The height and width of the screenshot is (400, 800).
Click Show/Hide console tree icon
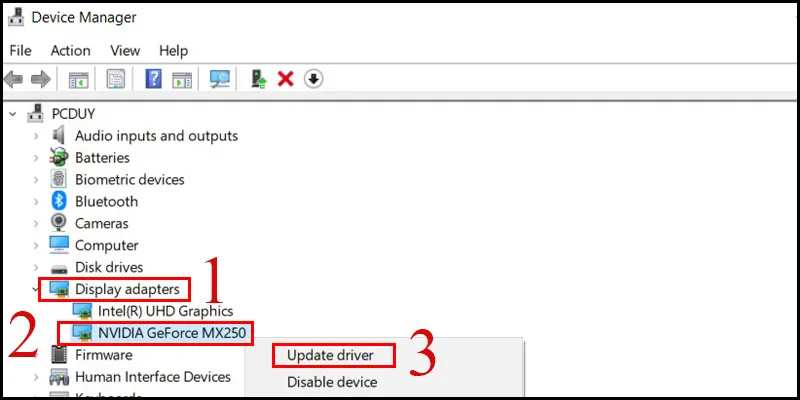click(x=77, y=79)
